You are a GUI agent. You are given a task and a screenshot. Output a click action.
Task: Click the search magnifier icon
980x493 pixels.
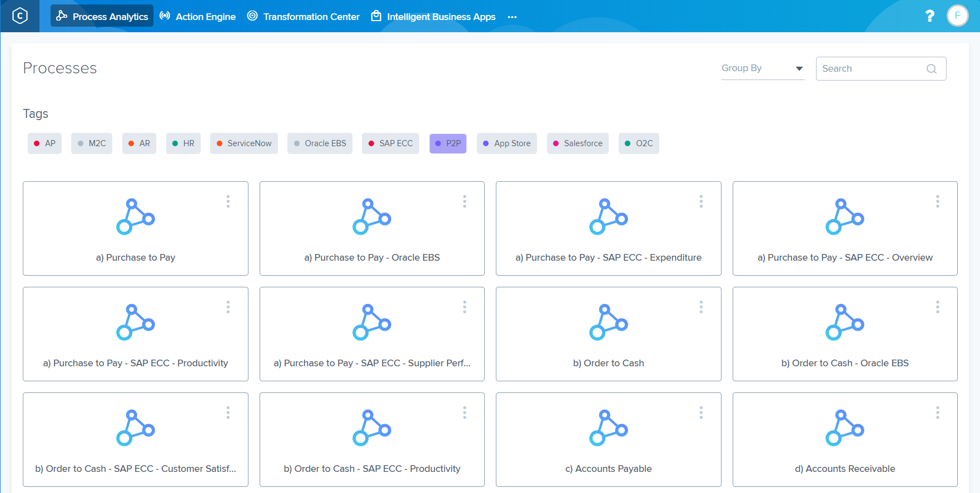point(932,69)
